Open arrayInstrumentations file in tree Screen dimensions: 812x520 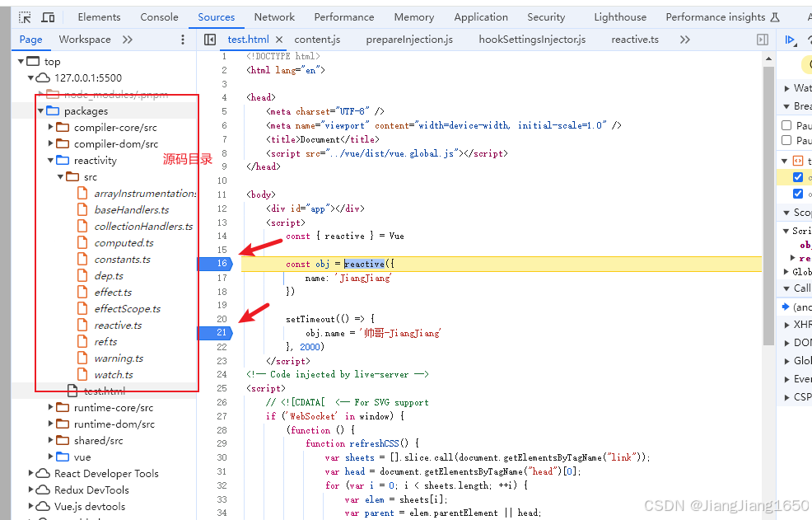[x=145, y=194]
